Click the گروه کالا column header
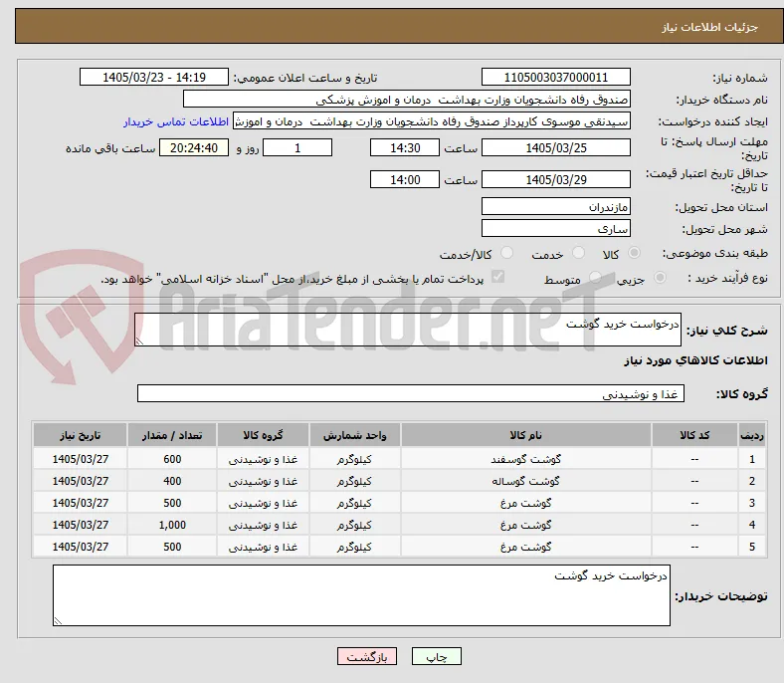The image size is (784, 683). [263, 435]
